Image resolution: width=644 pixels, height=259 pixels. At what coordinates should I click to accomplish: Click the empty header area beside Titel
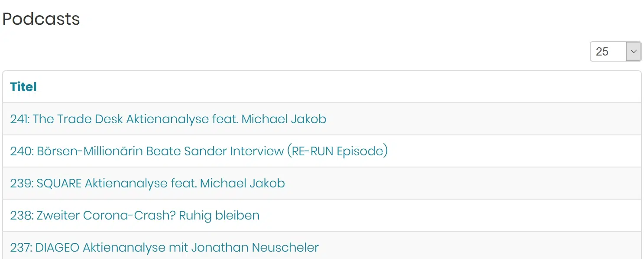coord(338,87)
